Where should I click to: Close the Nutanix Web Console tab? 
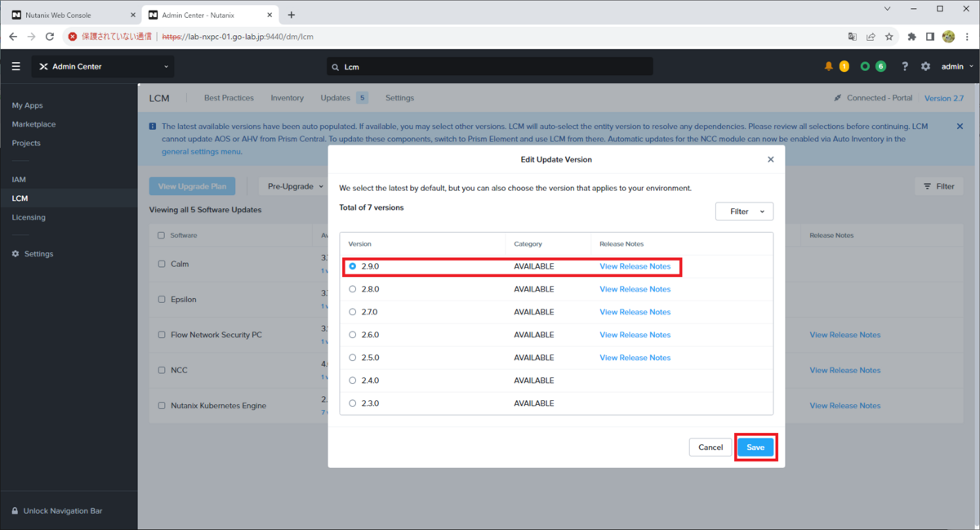click(133, 15)
